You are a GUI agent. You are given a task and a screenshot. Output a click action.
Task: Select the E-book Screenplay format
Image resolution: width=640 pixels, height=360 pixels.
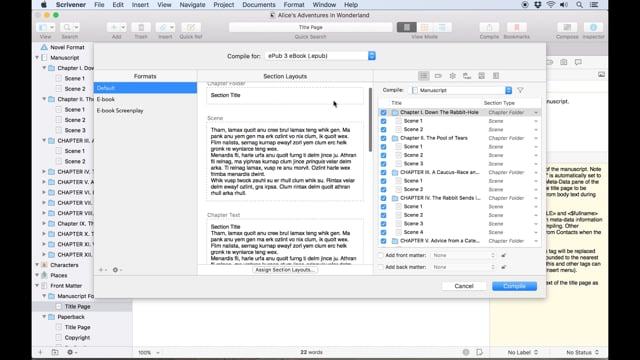(x=145, y=111)
